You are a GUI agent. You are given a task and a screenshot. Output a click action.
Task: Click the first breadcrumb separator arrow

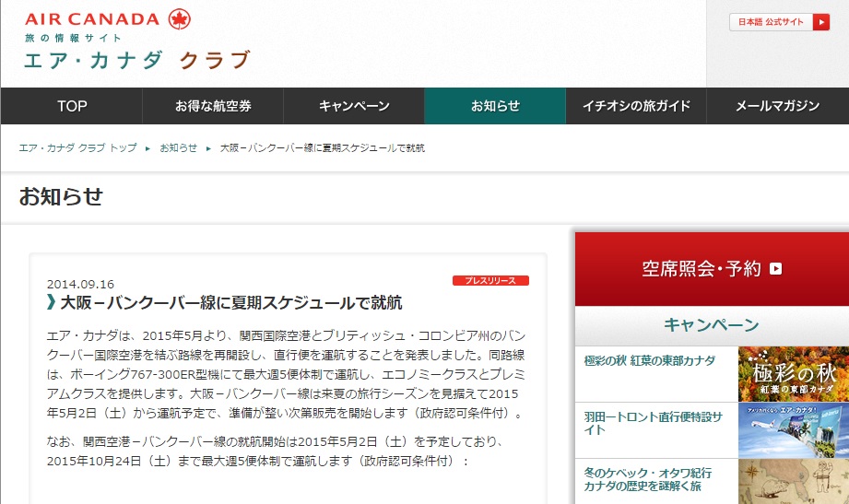[x=147, y=148]
